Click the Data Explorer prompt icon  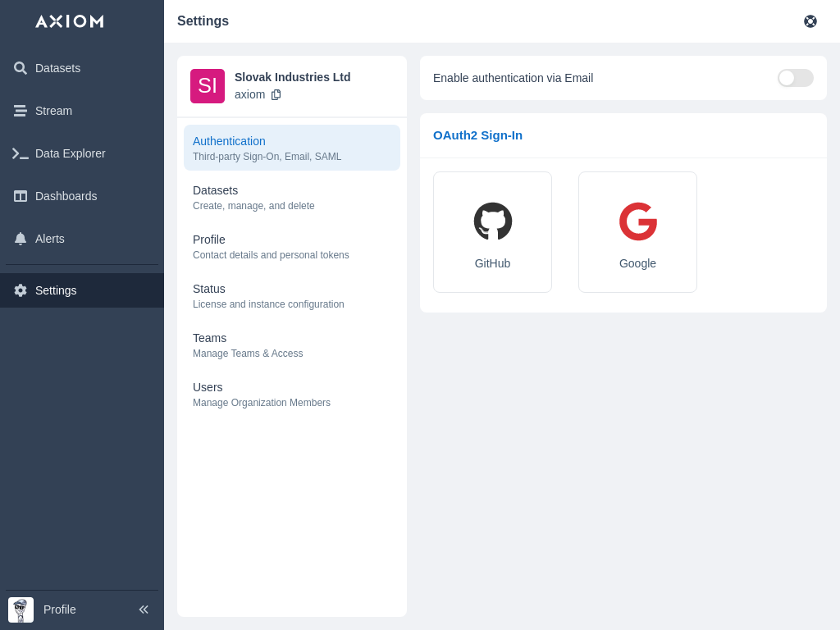coord(21,153)
